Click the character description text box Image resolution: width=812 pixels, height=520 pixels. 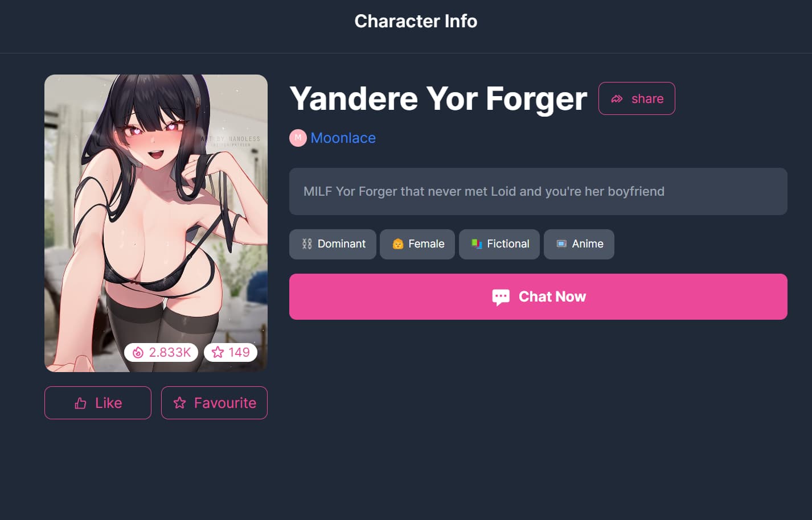coord(538,191)
